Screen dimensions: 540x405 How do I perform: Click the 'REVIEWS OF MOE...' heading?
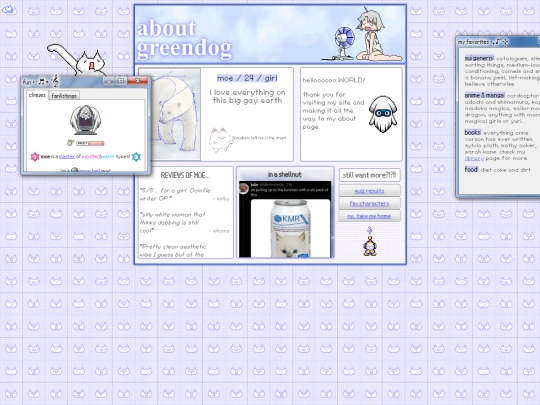tap(185, 175)
